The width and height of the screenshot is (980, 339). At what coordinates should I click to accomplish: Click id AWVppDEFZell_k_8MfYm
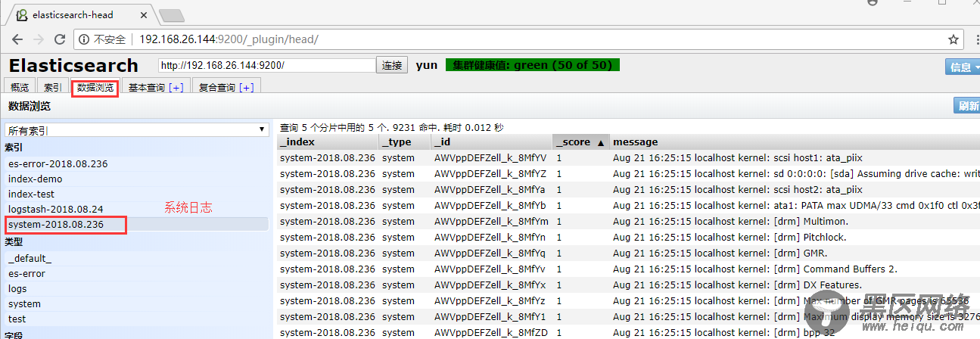coord(491,222)
